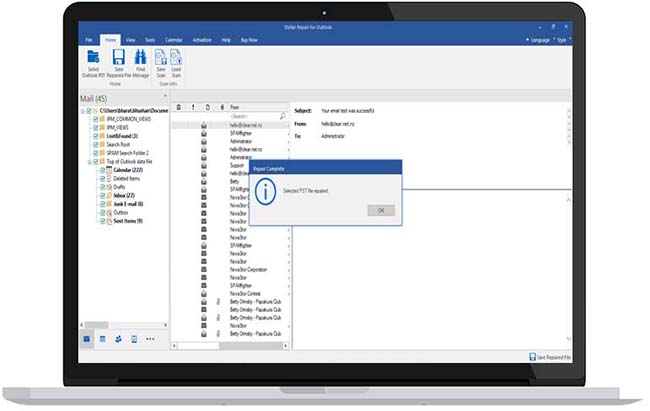Click the Save Repaired File ribbon icon
This screenshot has width=650, height=411.
(x=119, y=57)
